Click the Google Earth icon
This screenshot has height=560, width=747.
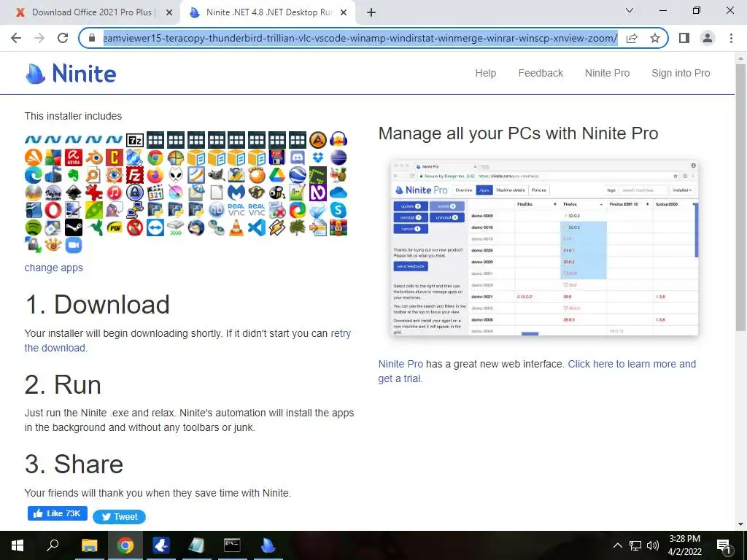(298, 175)
